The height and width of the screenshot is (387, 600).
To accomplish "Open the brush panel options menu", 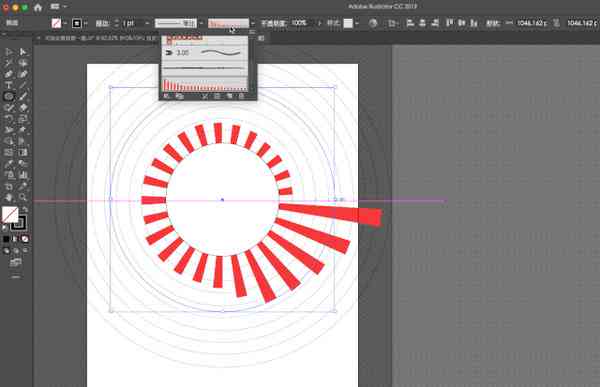I will point(252,32).
